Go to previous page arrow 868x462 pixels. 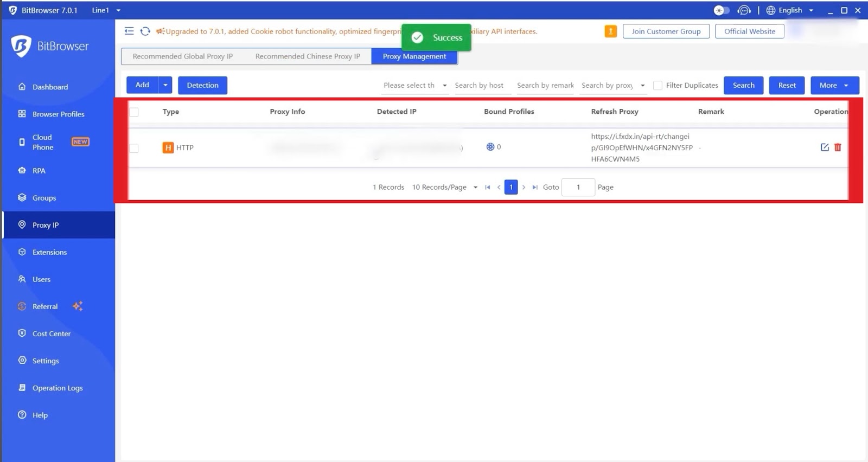pyautogui.click(x=499, y=187)
